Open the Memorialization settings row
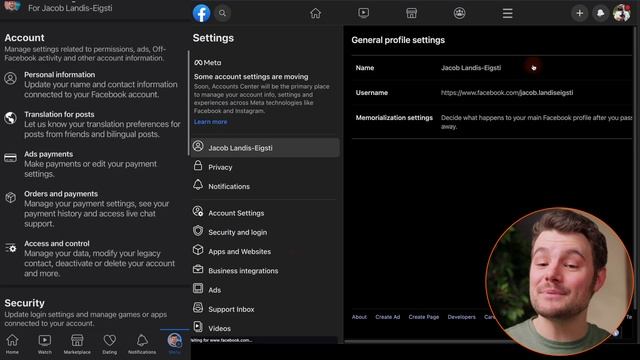 492,122
